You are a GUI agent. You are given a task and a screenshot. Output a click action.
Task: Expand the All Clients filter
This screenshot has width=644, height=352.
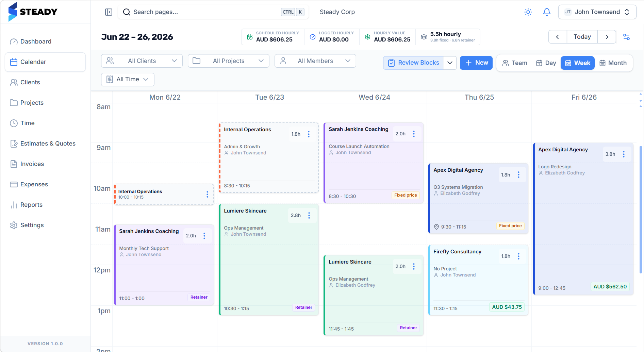point(142,61)
